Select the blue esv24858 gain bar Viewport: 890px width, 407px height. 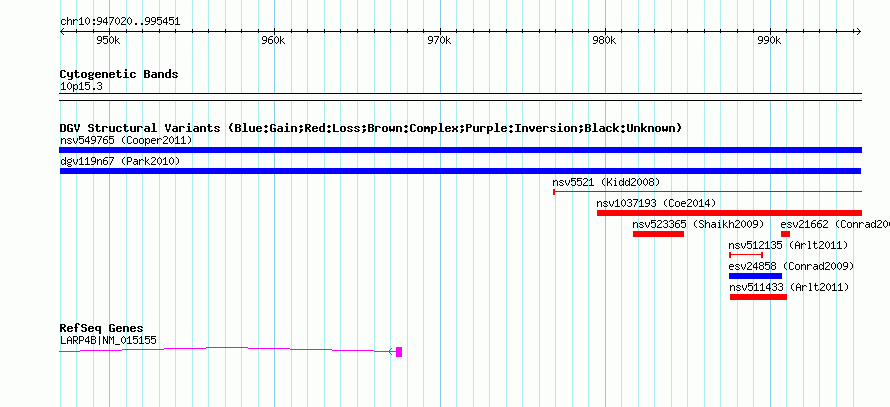(x=755, y=276)
